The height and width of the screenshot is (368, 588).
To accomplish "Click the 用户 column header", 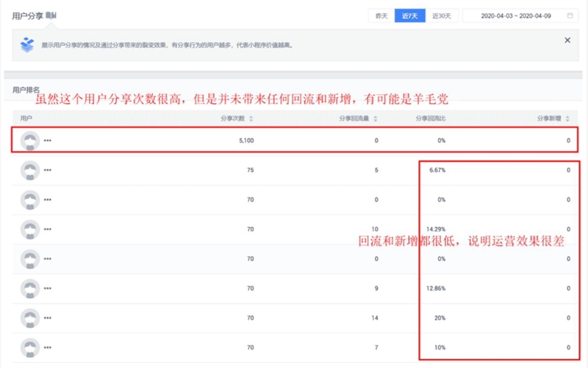I will point(26,118).
